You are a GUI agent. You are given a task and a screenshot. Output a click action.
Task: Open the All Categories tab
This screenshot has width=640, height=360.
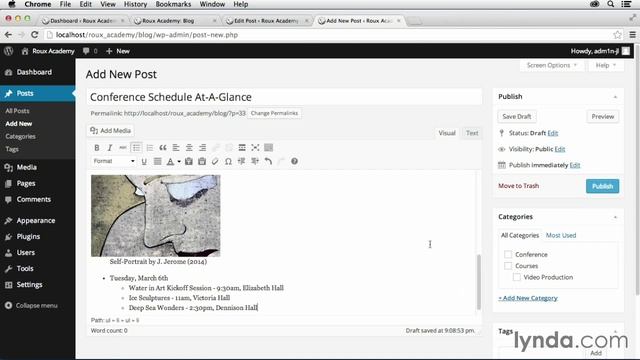click(520, 236)
